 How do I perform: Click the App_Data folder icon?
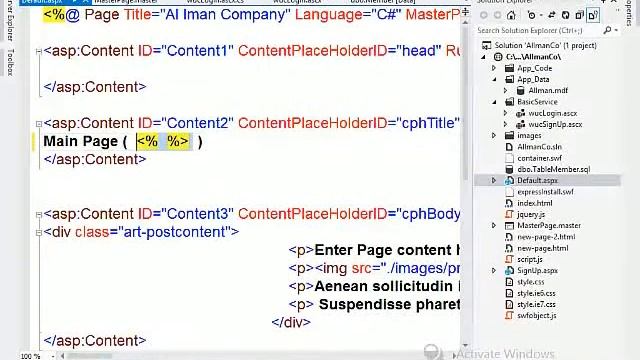(x=509, y=79)
